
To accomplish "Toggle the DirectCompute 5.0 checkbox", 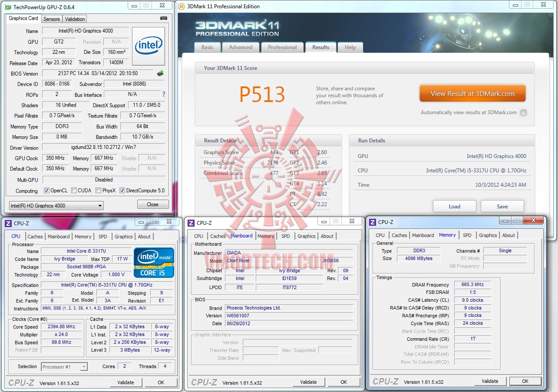I will 122,191.
